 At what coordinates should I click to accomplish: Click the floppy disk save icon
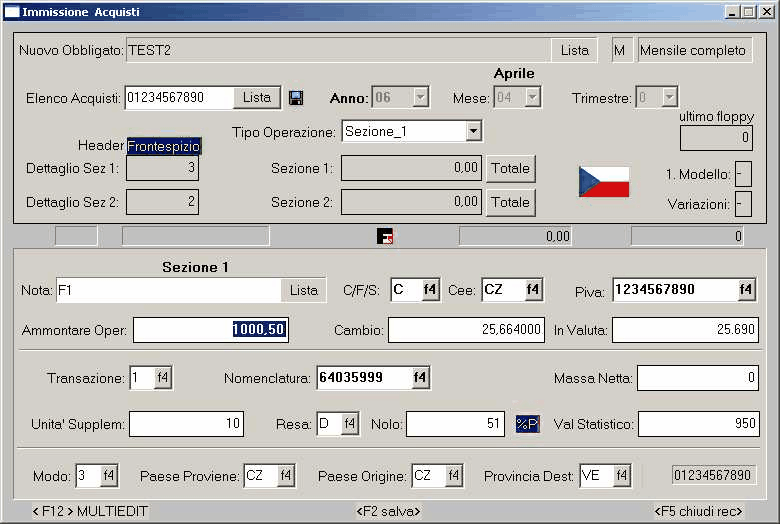click(296, 98)
